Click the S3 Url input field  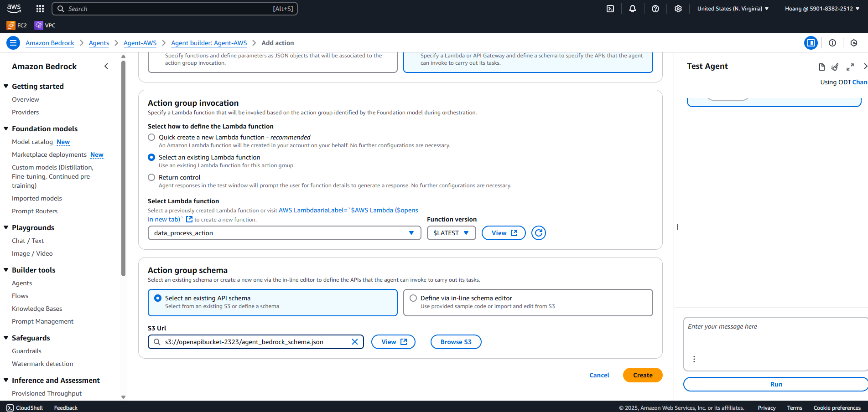click(x=256, y=342)
